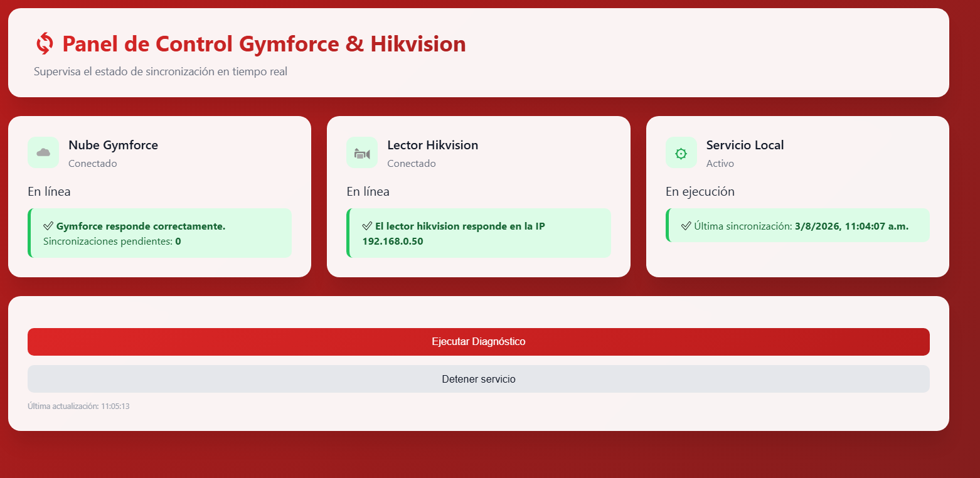Click 'Supervisa el estado de sincronización en tiempo real'
980x478 pixels.
(161, 72)
